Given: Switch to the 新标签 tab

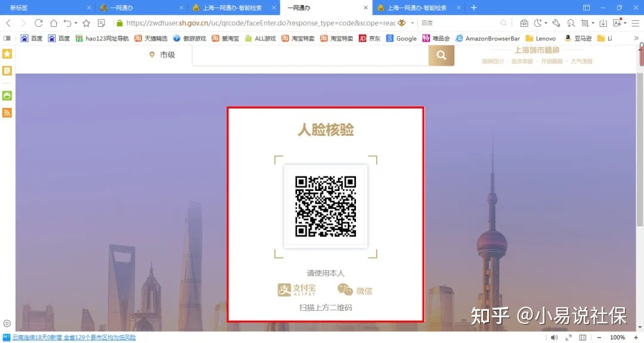Looking at the screenshot, I should pos(47,8).
